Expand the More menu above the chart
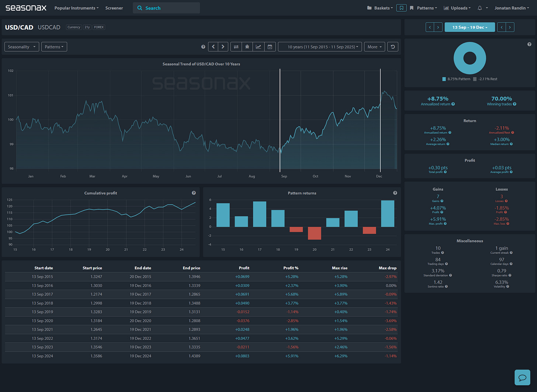The height and width of the screenshot is (392, 537). tap(374, 47)
